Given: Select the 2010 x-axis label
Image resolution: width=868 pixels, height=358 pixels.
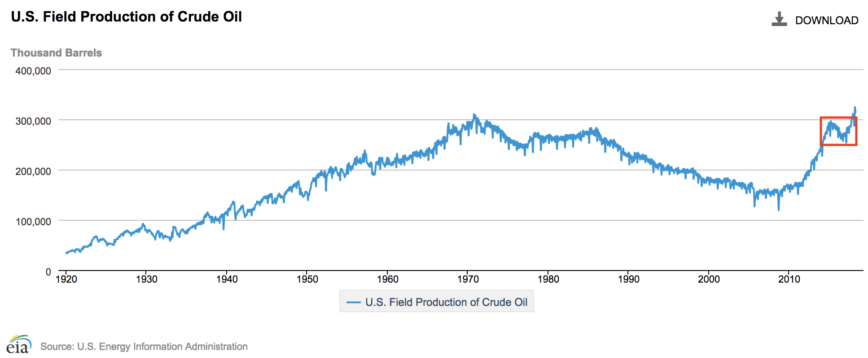Looking at the screenshot, I should pyautogui.click(x=789, y=279).
